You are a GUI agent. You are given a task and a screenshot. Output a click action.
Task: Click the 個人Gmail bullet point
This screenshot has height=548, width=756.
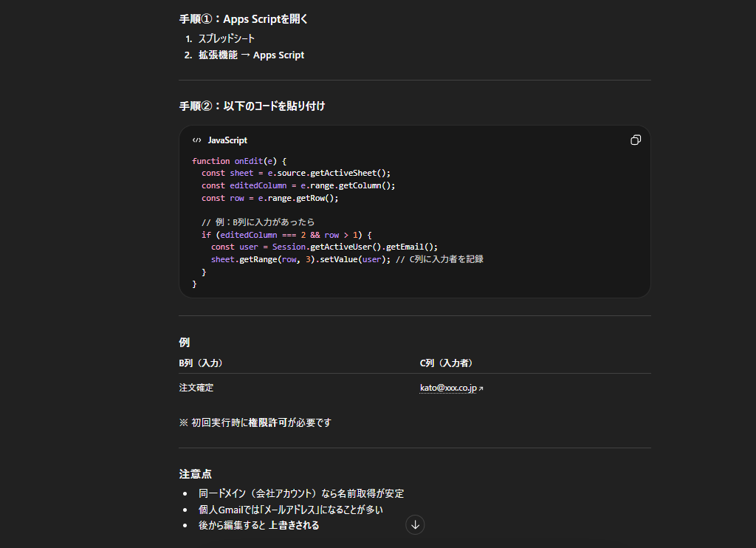[x=290, y=510]
